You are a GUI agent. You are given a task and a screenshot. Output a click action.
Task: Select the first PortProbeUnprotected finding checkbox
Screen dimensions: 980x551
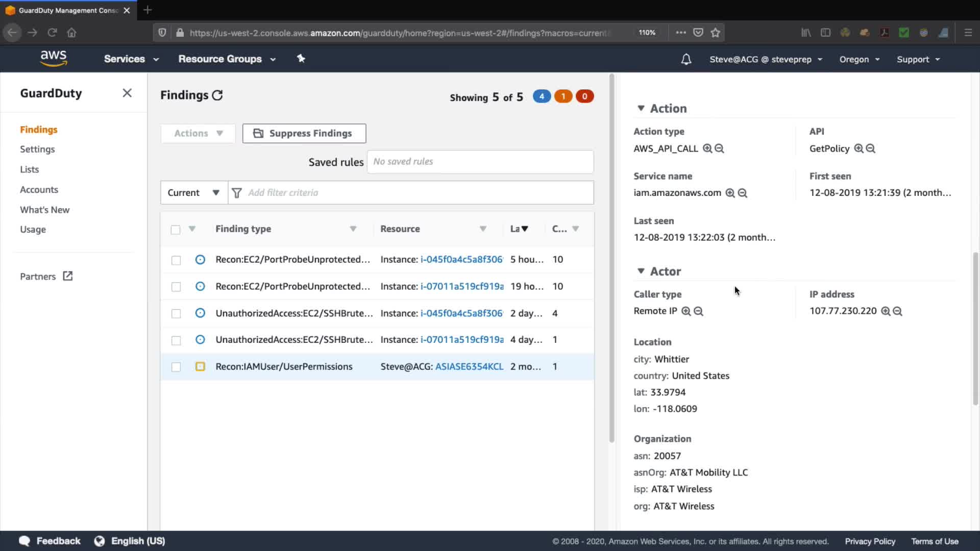(176, 260)
